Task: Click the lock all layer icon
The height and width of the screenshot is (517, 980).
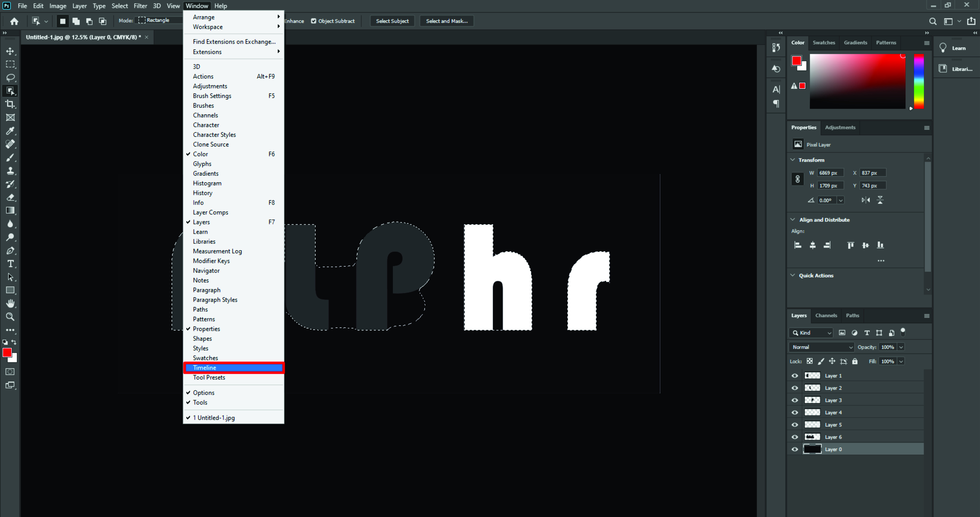Action: pyautogui.click(x=855, y=361)
